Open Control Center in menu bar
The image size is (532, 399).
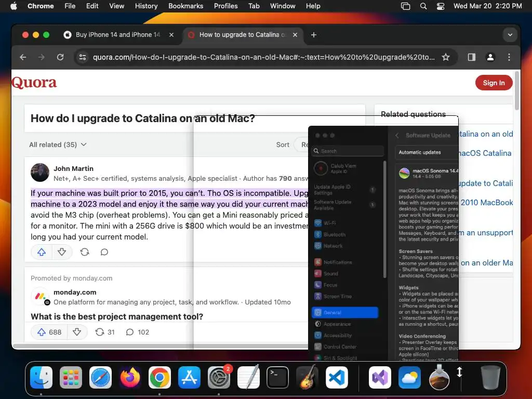[x=441, y=6]
